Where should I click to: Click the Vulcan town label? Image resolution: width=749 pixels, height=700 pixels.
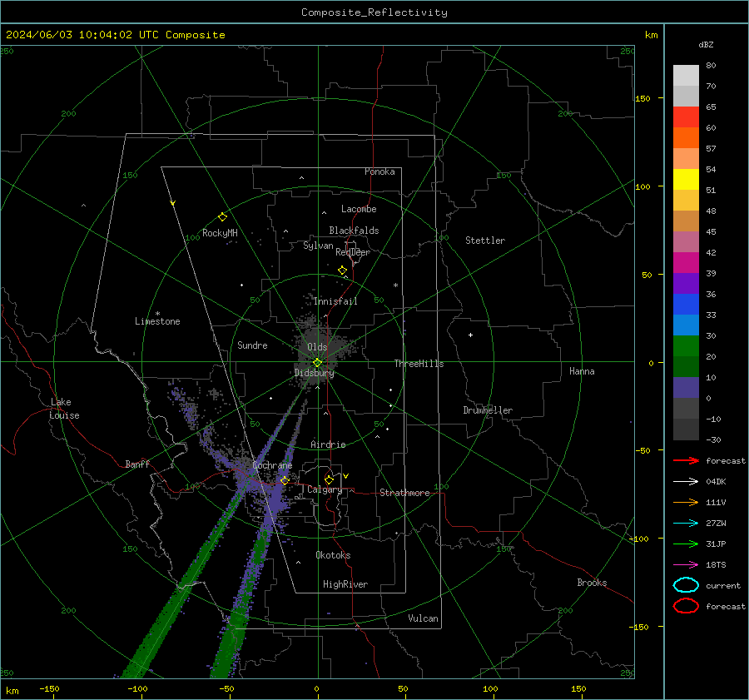tap(424, 618)
